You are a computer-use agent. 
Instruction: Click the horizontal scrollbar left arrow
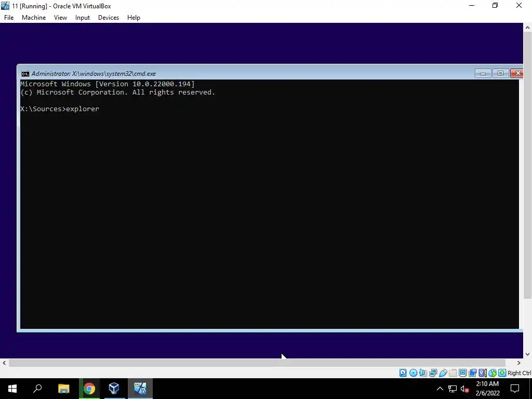coord(4,363)
